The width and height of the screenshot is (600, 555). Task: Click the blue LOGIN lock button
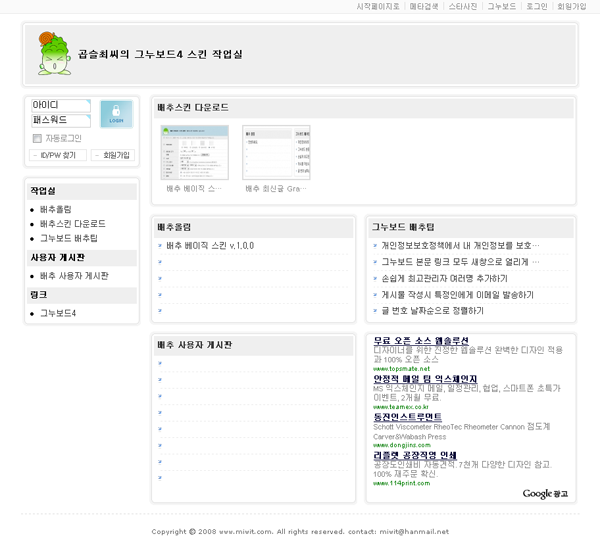click(x=116, y=114)
